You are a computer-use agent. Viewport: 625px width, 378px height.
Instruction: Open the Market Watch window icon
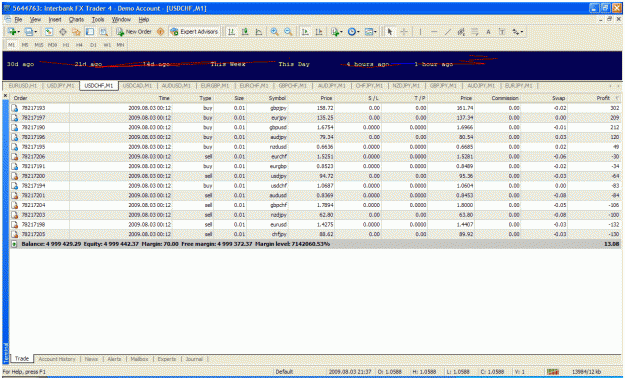(49, 32)
